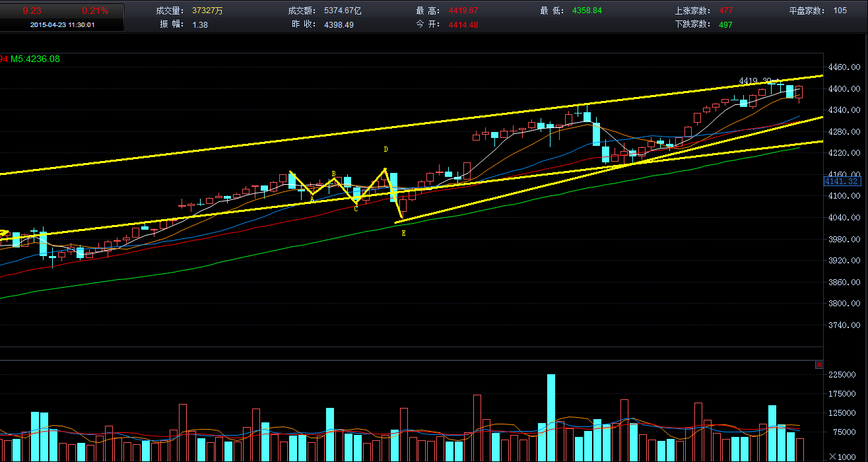This screenshot has width=868, height=462.
Task: Click the 4460.00 price axis label
Action: [x=846, y=67]
